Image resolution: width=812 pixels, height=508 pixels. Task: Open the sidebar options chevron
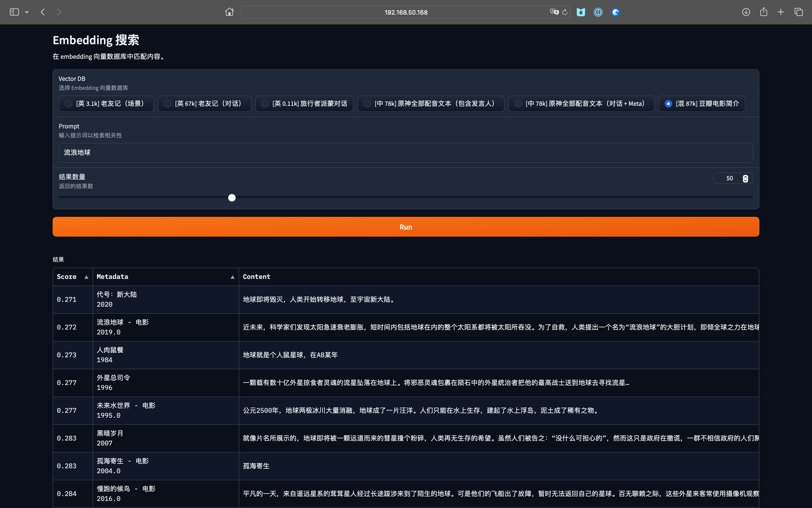click(27, 12)
